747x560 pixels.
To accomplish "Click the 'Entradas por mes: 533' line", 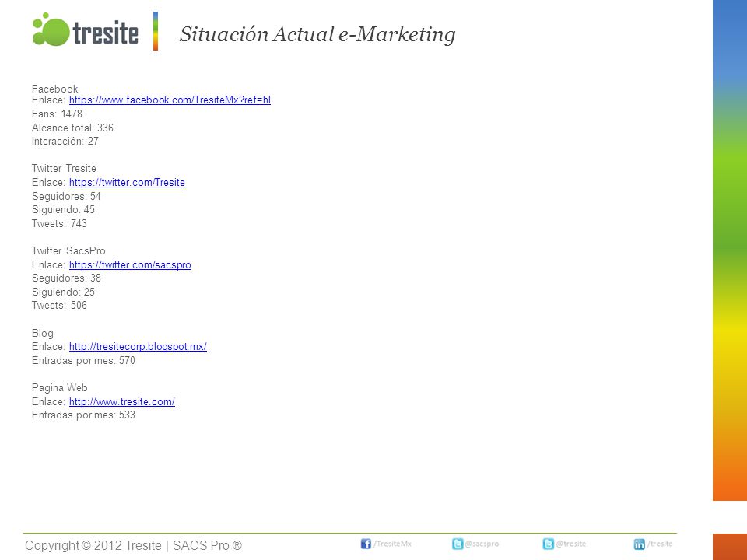I will (x=83, y=415).
